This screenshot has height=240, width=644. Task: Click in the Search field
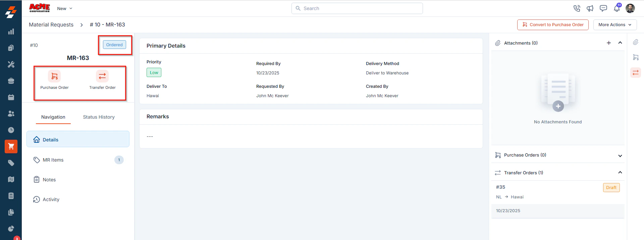coord(357,8)
